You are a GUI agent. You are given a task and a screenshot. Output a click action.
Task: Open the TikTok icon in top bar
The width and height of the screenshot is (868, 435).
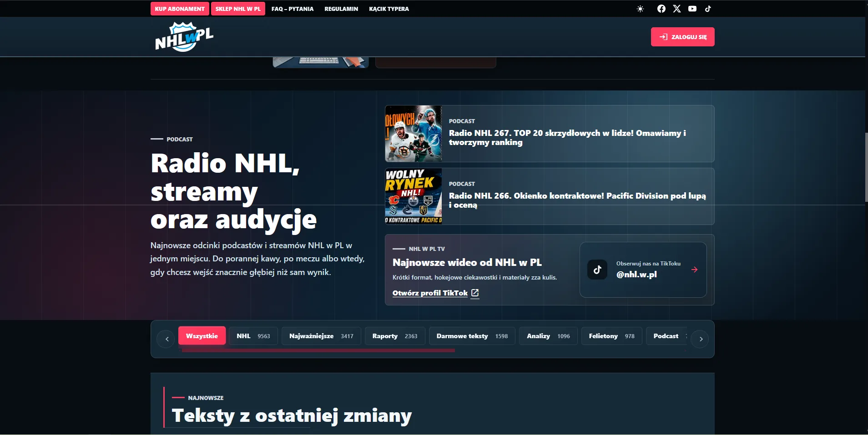coord(708,9)
